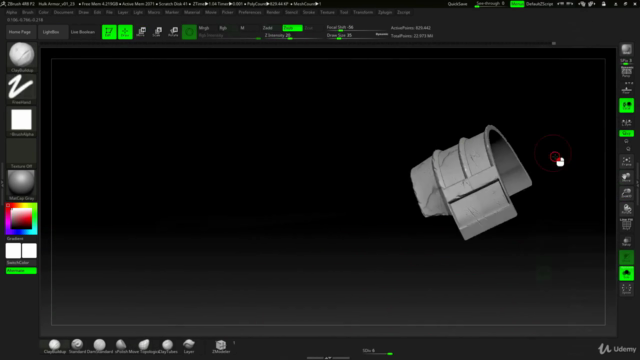Open the Zplugin menu
The width and height of the screenshot is (640, 360).
[x=385, y=12]
